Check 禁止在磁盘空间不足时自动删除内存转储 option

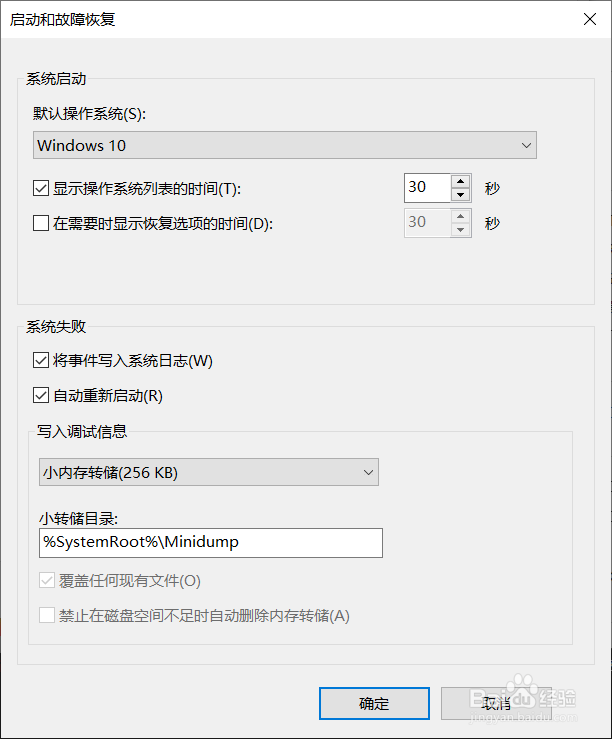pyautogui.click(x=47, y=615)
